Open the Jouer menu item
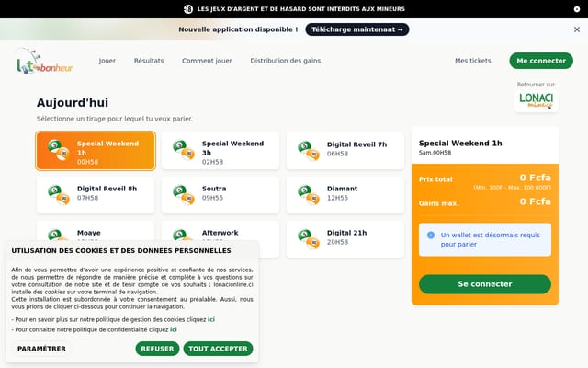Viewport: 588px width, 368px height. pos(107,61)
